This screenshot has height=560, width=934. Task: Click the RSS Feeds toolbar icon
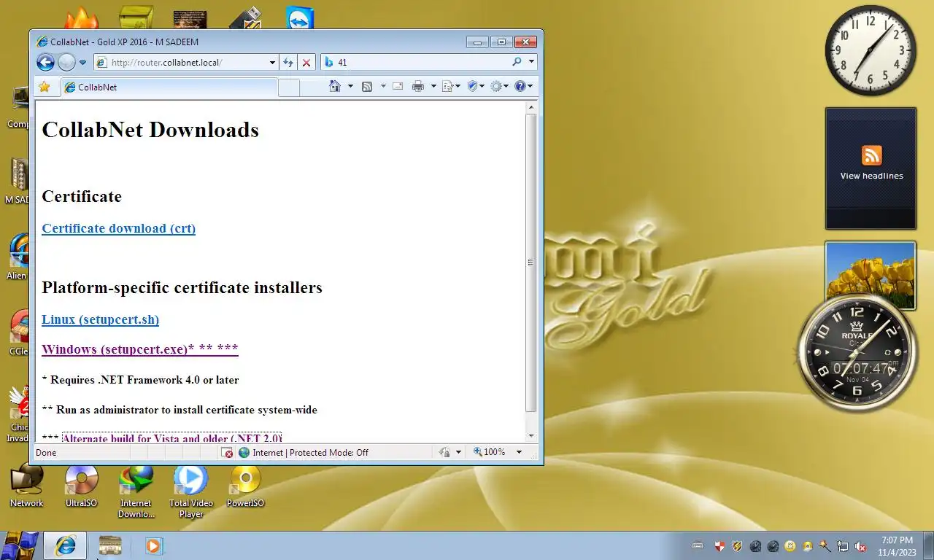(368, 86)
